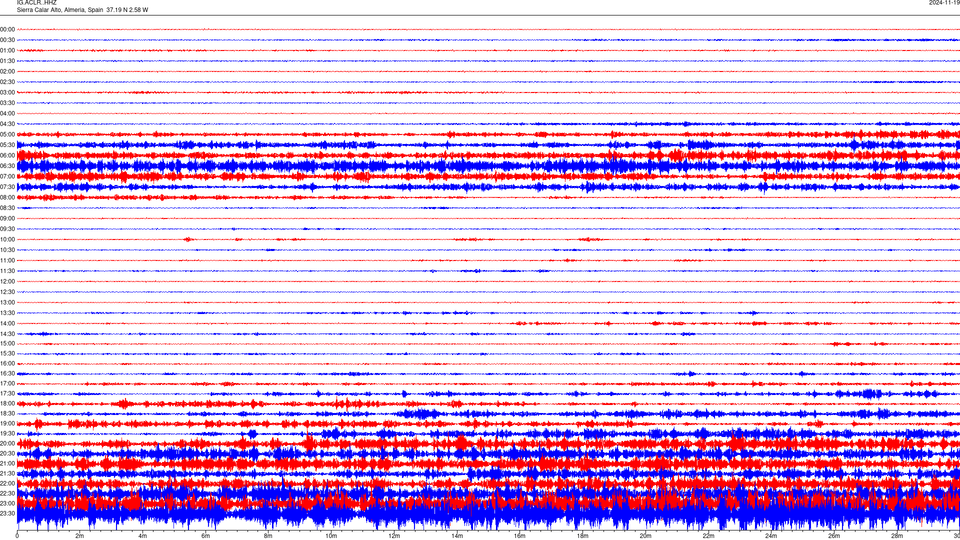Click the 22m axis label
Viewport: 960px width, 540px height.
tap(708, 536)
